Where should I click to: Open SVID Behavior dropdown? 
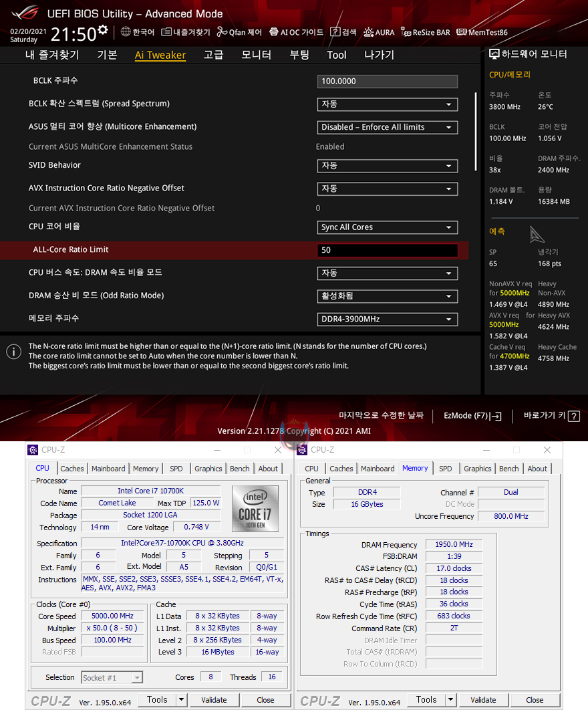click(387, 166)
